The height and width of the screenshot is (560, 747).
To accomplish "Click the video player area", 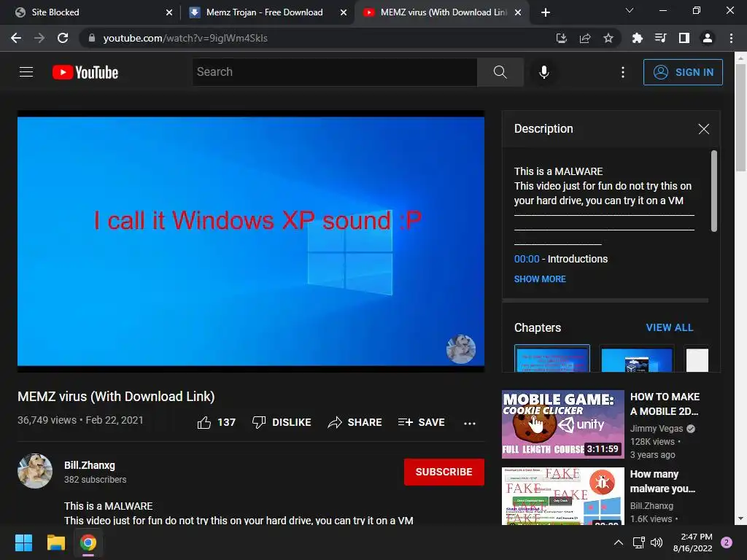I will (x=251, y=241).
